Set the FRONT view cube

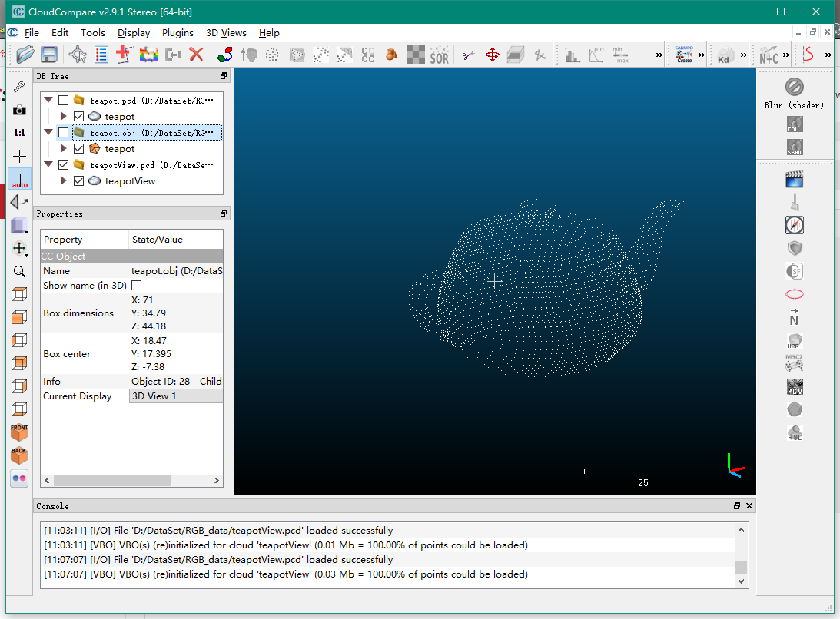[x=19, y=432]
